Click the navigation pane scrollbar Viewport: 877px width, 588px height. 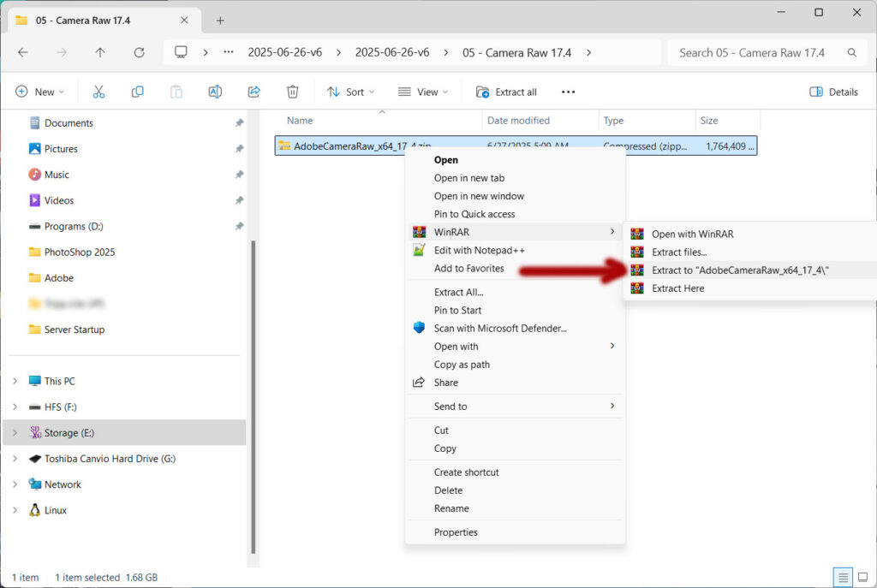pyautogui.click(x=253, y=397)
